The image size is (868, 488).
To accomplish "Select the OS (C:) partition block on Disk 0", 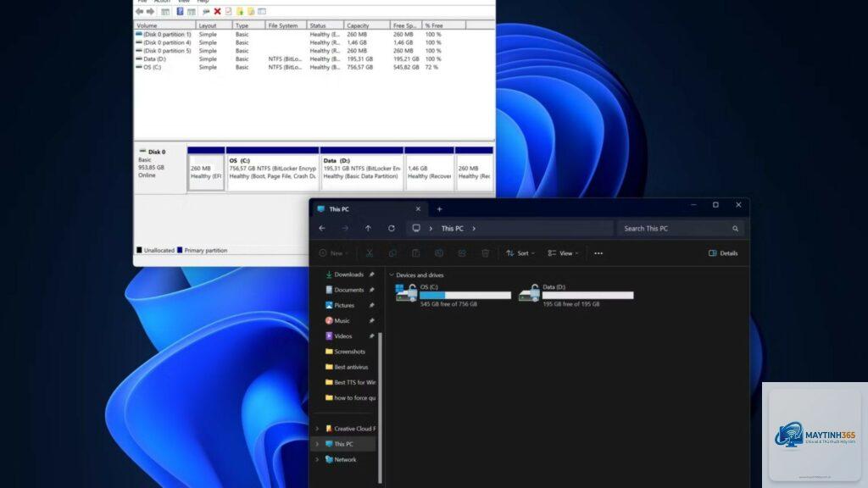I will pos(272,169).
